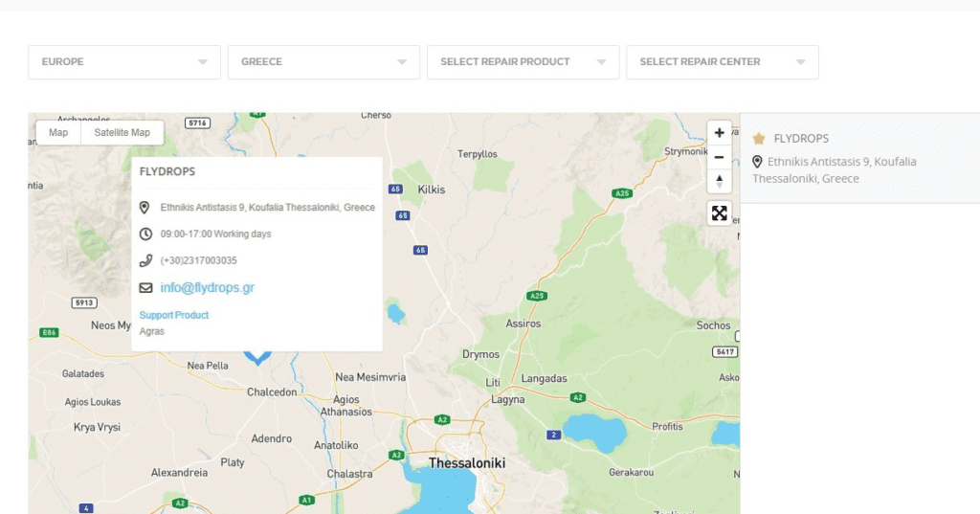Click the FLYDROPS popup title

(167, 171)
